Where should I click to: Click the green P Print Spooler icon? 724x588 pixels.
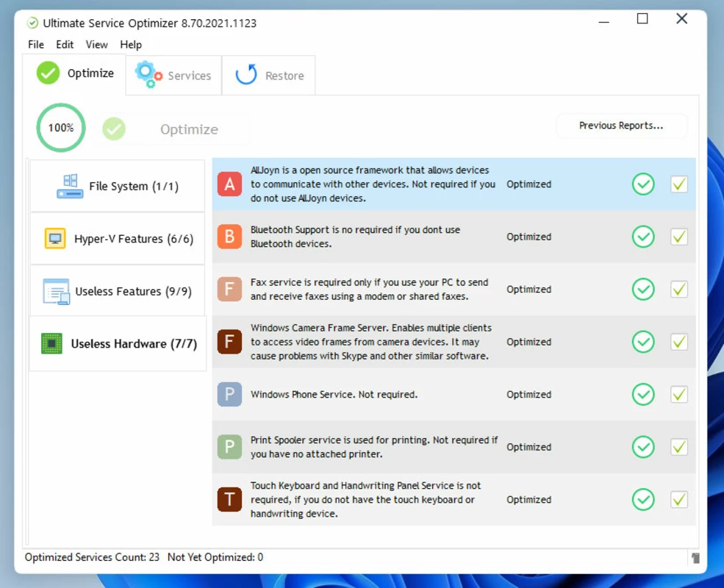click(229, 447)
